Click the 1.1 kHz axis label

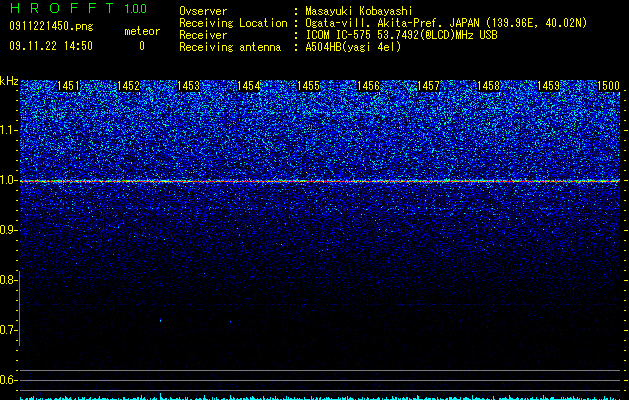tap(8, 130)
